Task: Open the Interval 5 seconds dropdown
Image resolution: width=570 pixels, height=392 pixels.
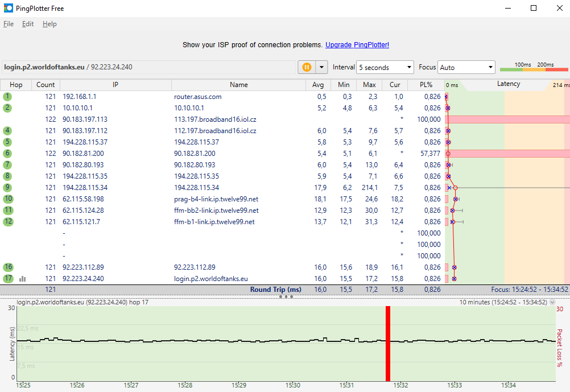Action: click(385, 67)
